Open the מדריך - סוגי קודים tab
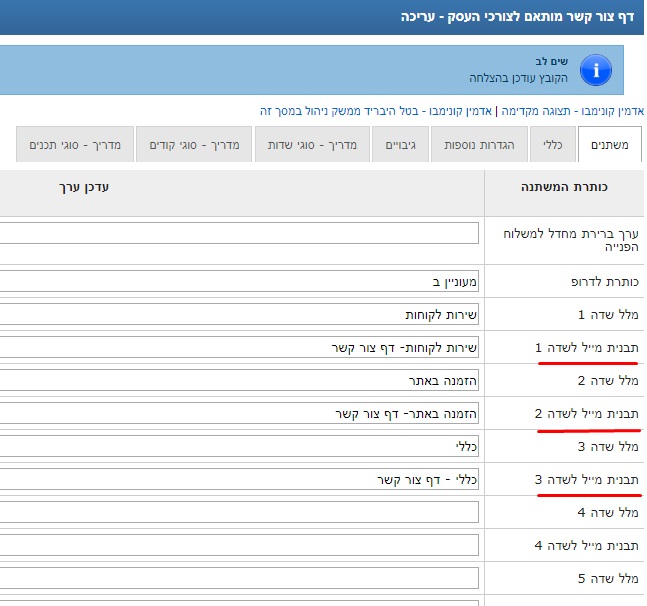The width and height of the screenshot is (647, 606). click(194, 144)
